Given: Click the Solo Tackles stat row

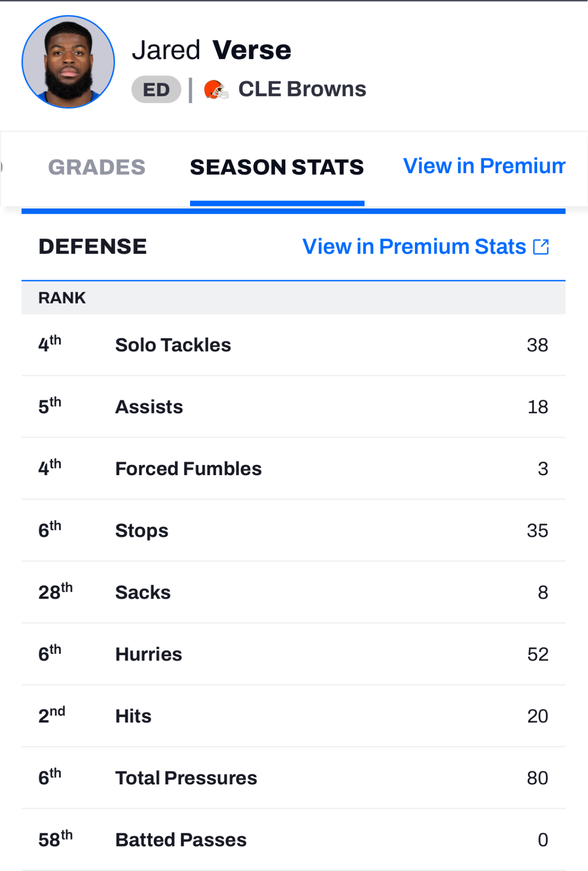Looking at the screenshot, I should (294, 345).
